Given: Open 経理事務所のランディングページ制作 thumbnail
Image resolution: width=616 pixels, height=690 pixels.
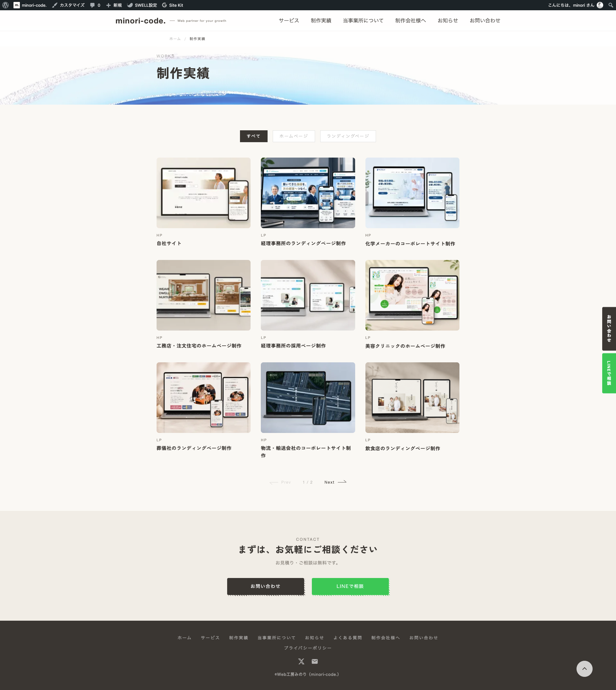Looking at the screenshot, I should click(308, 193).
